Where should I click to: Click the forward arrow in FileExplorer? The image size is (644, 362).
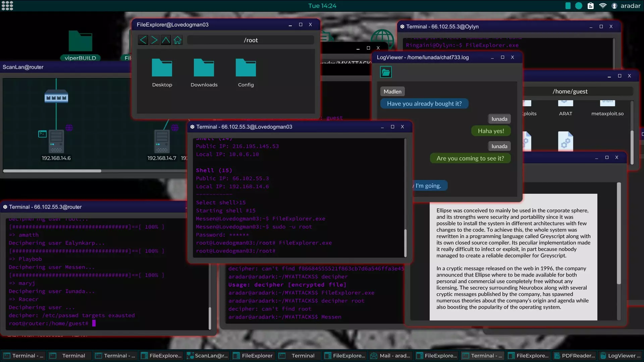(154, 40)
